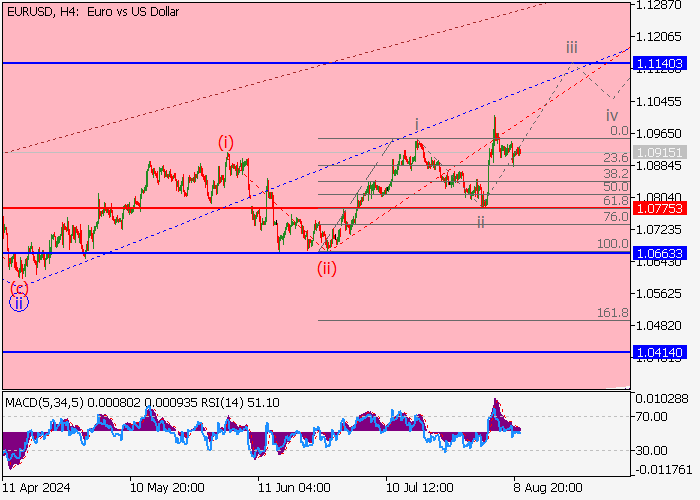The height and width of the screenshot is (500, 700).
Task: Click the Fibonacci 50.0 level label
Action: 616,187
